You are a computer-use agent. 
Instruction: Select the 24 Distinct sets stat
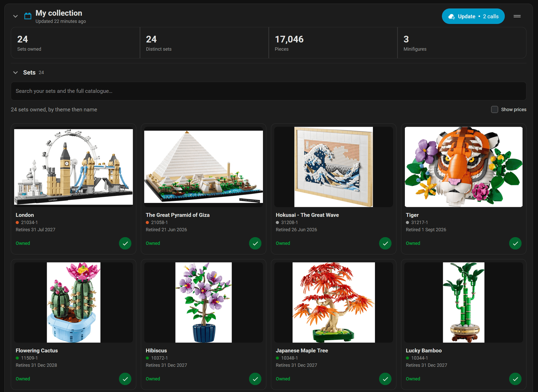(204, 43)
